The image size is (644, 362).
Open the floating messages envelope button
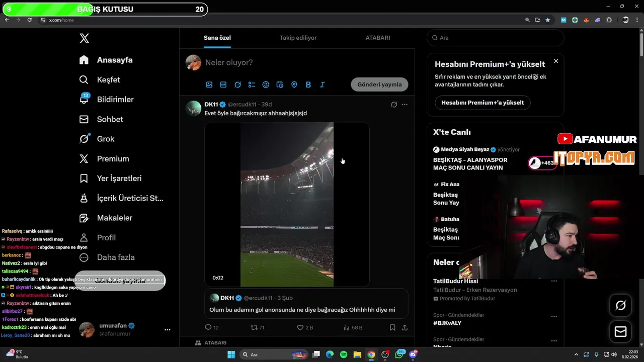(x=620, y=332)
